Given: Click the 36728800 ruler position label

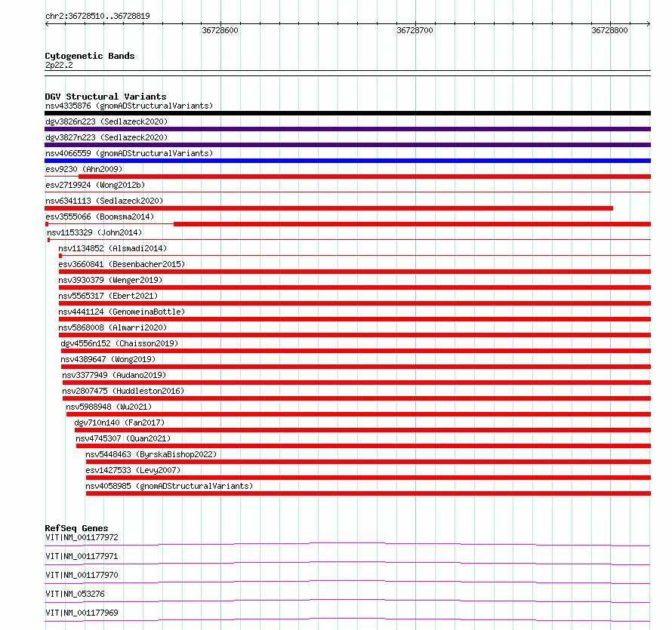Looking at the screenshot, I should point(609,30).
